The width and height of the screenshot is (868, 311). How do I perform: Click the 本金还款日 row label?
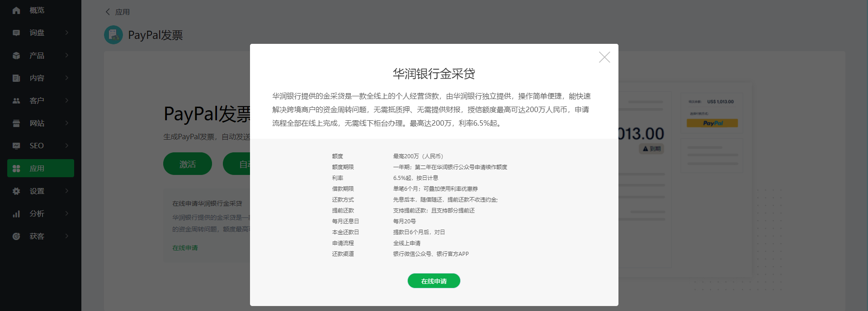pyautogui.click(x=345, y=232)
